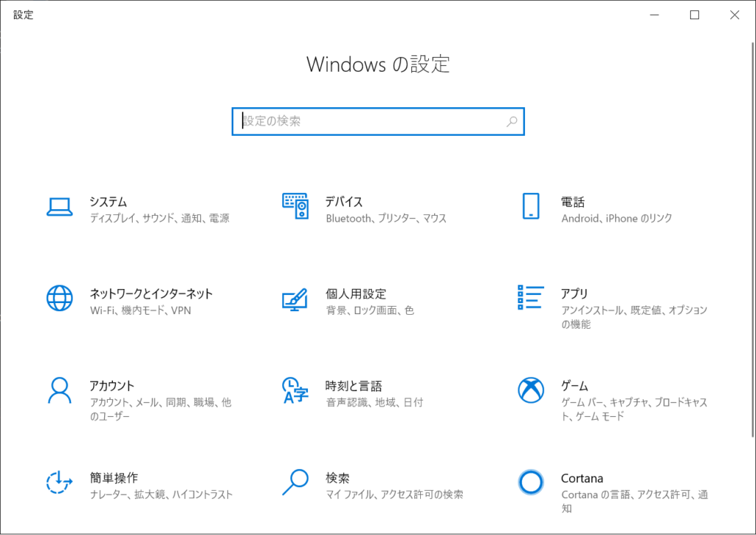Screen dimensions: 756x535
Task: Open the システム laptop icon
Action: [x=60, y=207]
